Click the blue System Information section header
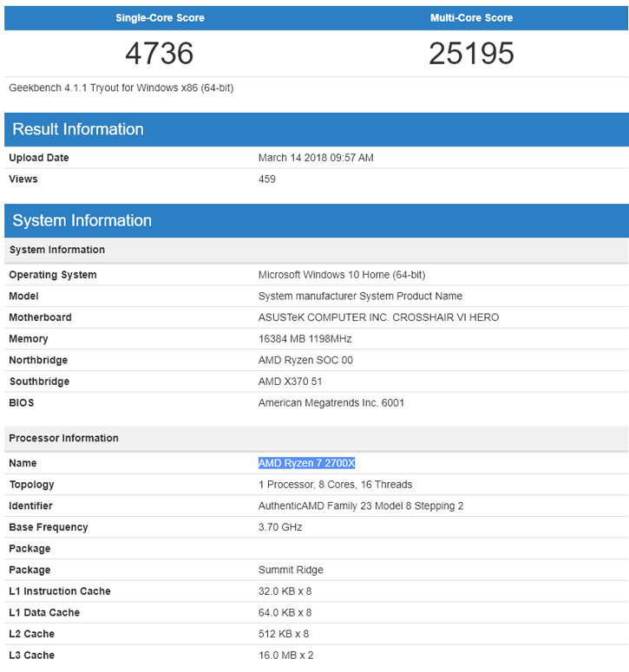The width and height of the screenshot is (629, 672). pyautogui.click(x=317, y=221)
